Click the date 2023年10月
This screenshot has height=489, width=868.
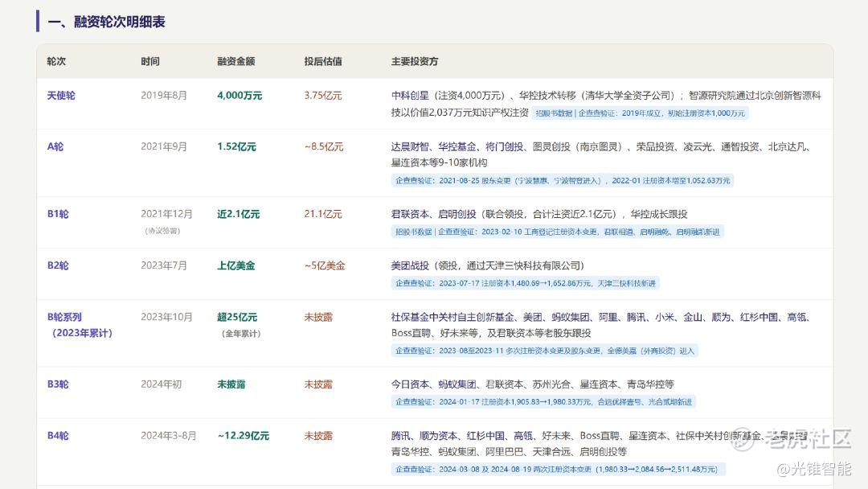coord(166,318)
